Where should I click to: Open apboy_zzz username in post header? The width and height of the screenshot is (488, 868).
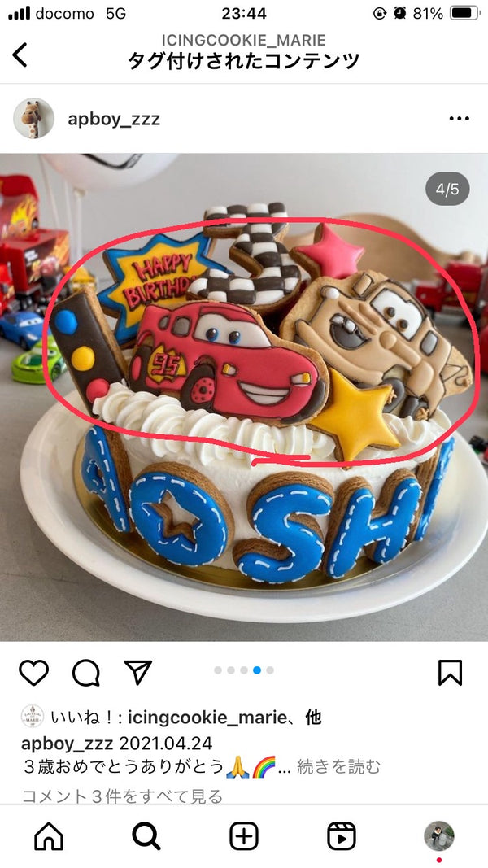(114, 119)
